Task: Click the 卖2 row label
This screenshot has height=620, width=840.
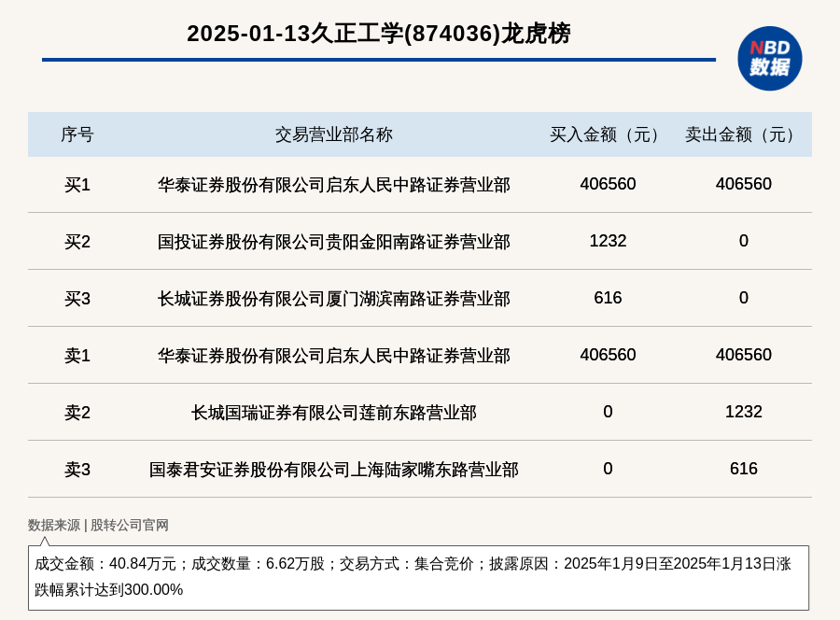Action: [77, 413]
